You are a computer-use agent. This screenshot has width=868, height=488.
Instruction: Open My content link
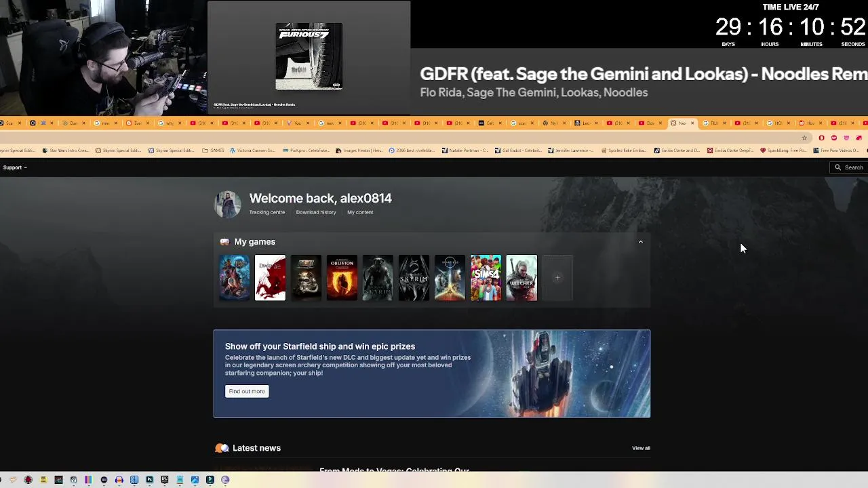pos(360,212)
